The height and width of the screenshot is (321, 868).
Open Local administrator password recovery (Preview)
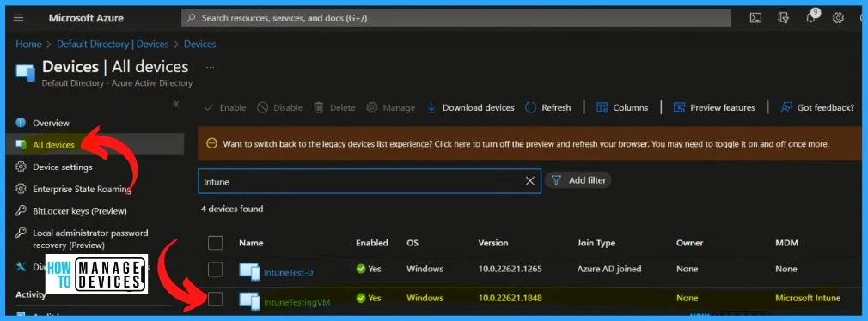[90, 239]
